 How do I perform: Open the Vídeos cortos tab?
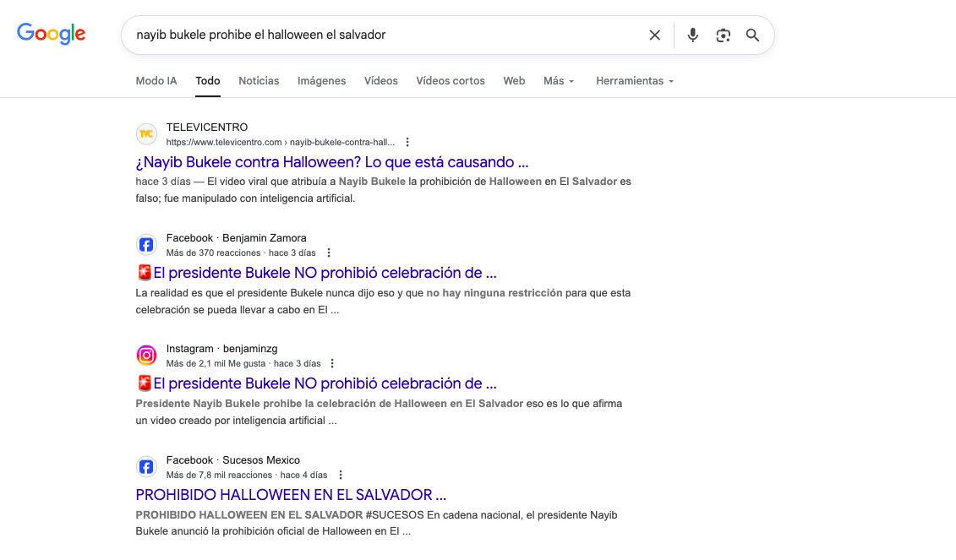(x=450, y=81)
